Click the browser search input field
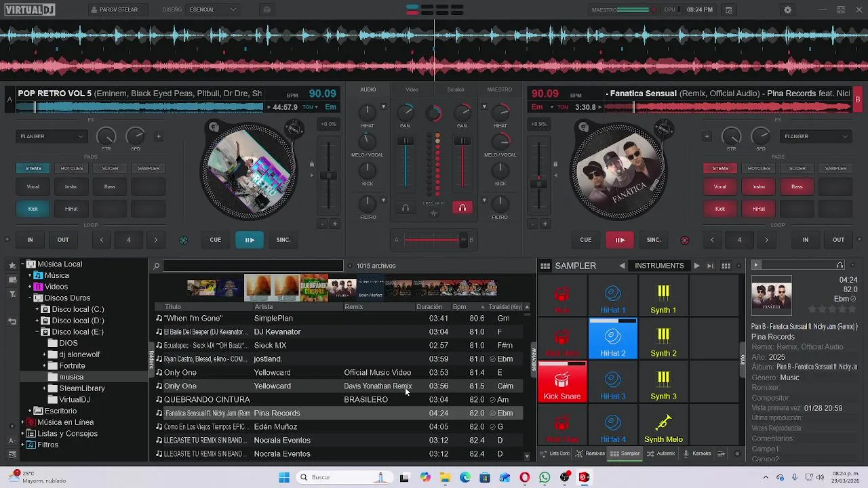 [253, 266]
